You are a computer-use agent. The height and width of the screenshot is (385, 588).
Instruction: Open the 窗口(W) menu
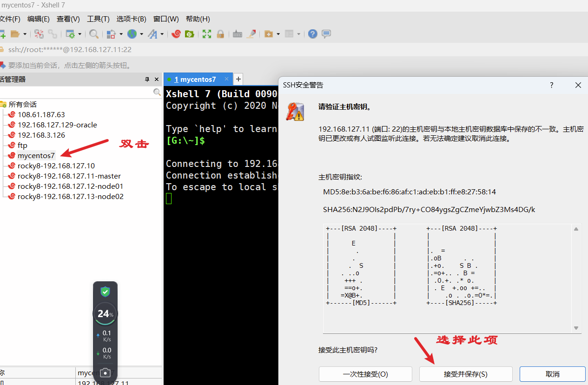click(166, 19)
